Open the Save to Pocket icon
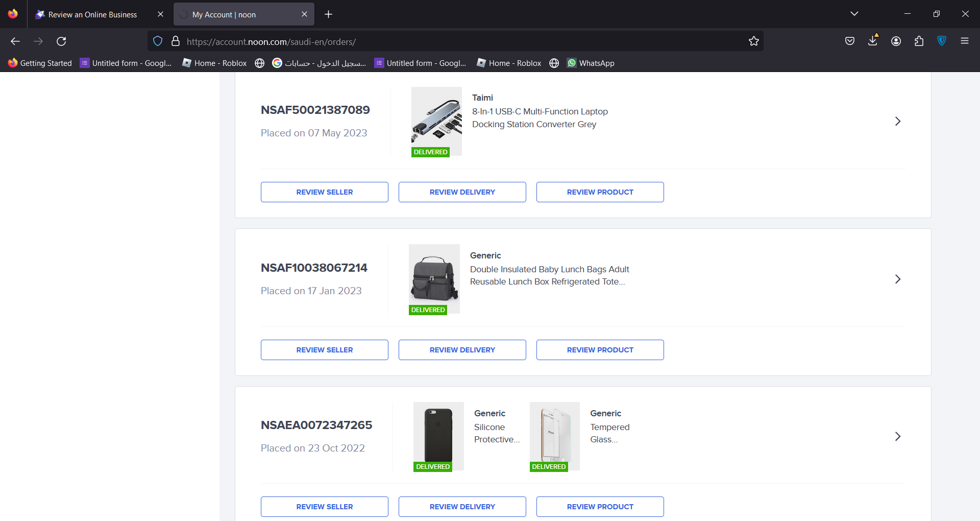The height and width of the screenshot is (521, 980). (x=850, y=41)
